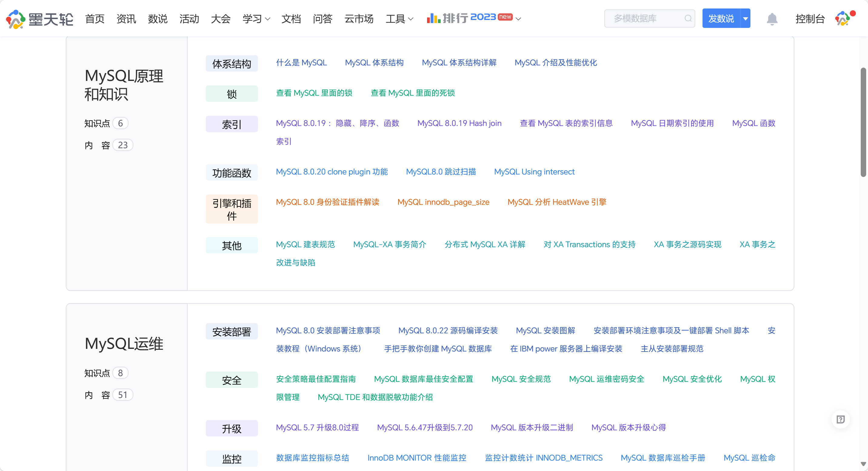Viewport: 868px width, 471px height.
Task: Open MySQL 5.7 升级8.0过程 article
Action: (x=317, y=428)
